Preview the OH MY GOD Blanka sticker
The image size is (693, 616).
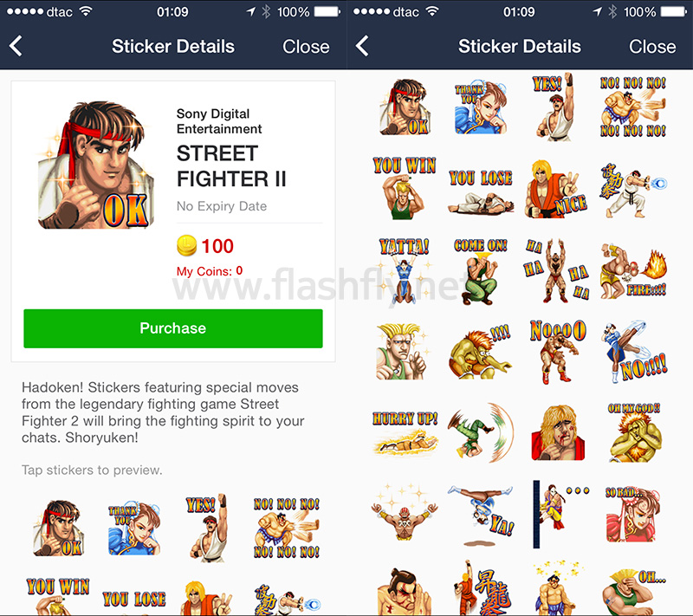pyautogui.click(x=634, y=432)
